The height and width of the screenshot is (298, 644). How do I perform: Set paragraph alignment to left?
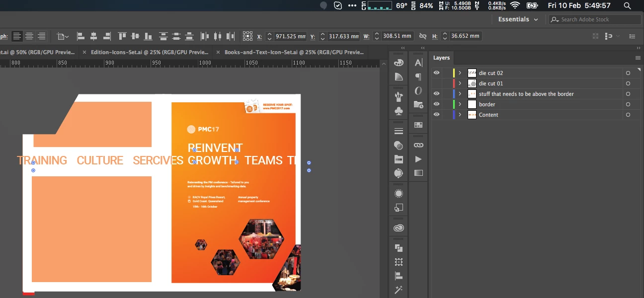pyautogui.click(x=17, y=36)
